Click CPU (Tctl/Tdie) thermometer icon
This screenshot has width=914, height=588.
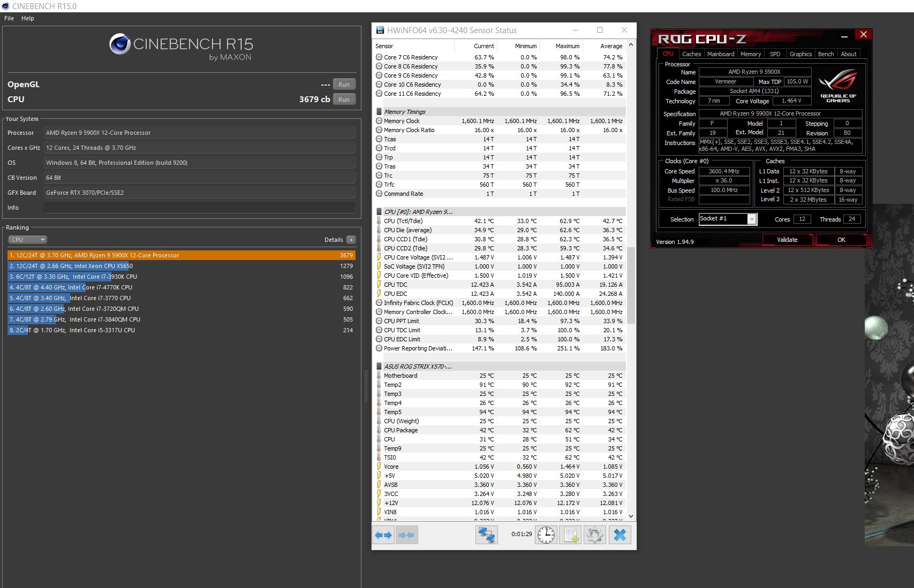379,221
